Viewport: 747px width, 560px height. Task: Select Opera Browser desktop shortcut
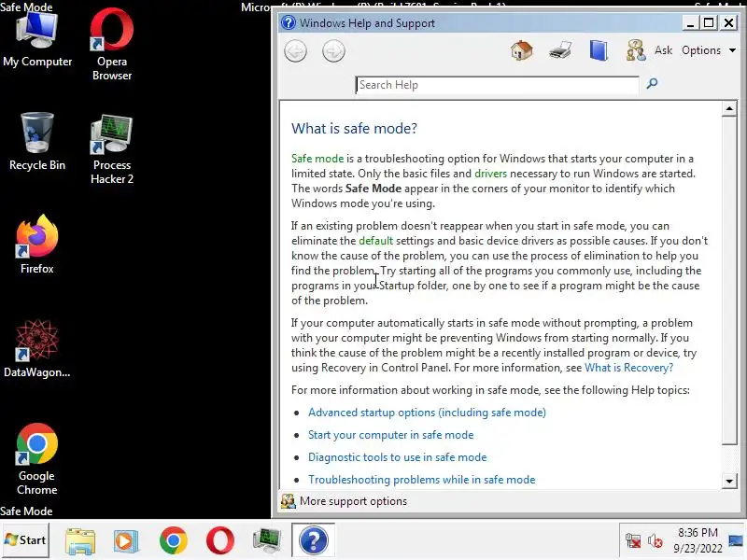[x=112, y=44]
